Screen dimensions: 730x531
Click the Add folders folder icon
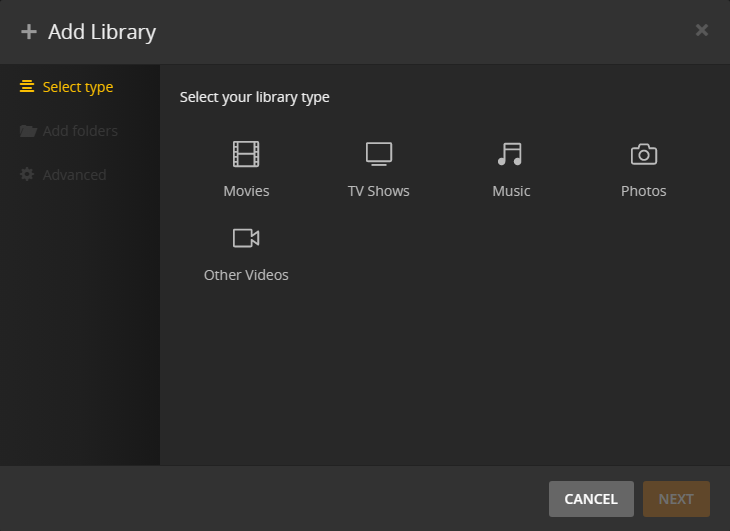28,131
